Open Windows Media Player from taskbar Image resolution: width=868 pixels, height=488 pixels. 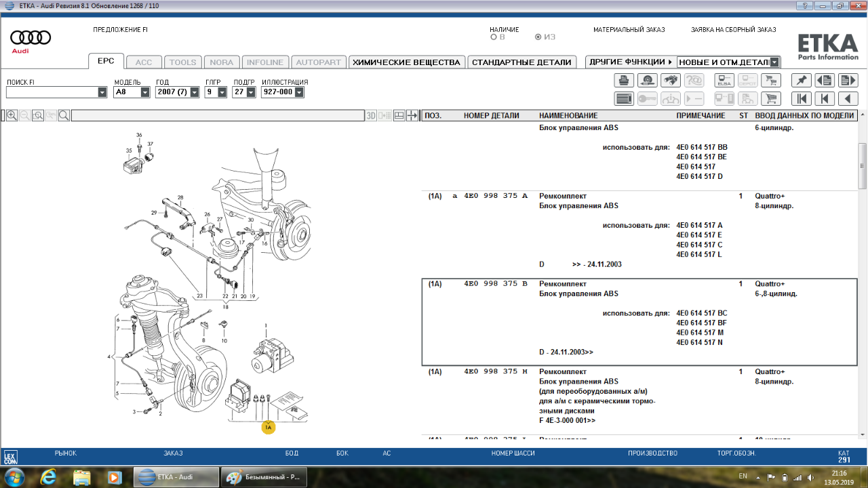click(x=114, y=476)
